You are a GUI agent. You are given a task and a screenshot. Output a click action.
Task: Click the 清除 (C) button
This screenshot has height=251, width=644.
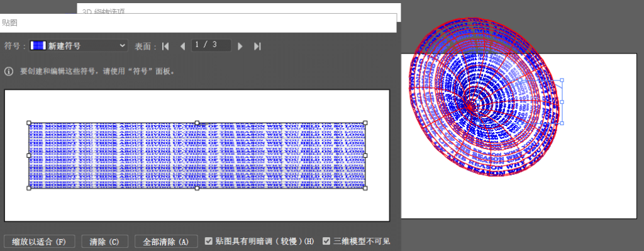click(x=105, y=242)
